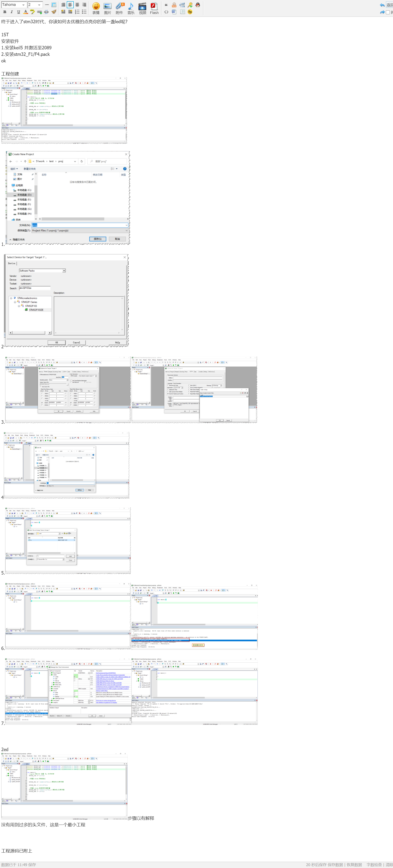Clear formatting with the brush icon

[x=53, y=12]
